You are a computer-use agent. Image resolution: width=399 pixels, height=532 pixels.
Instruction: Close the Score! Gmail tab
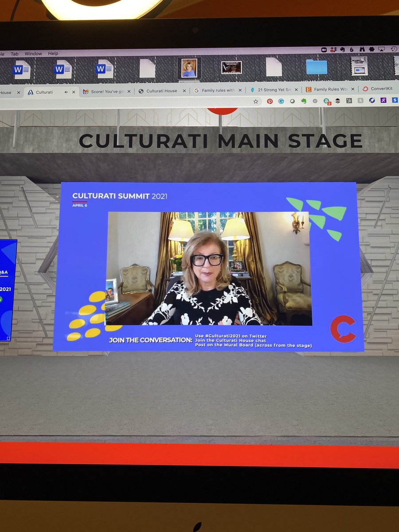[x=129, y=91]
